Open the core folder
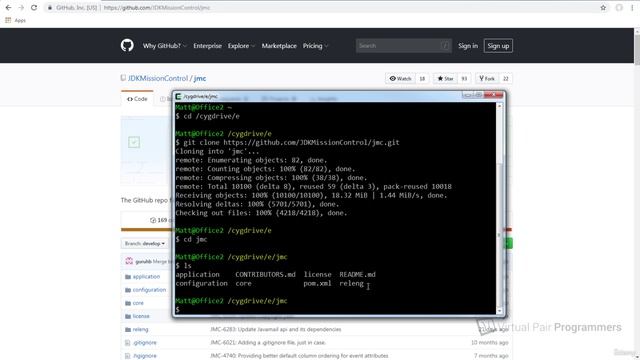 tap(138, 303)
